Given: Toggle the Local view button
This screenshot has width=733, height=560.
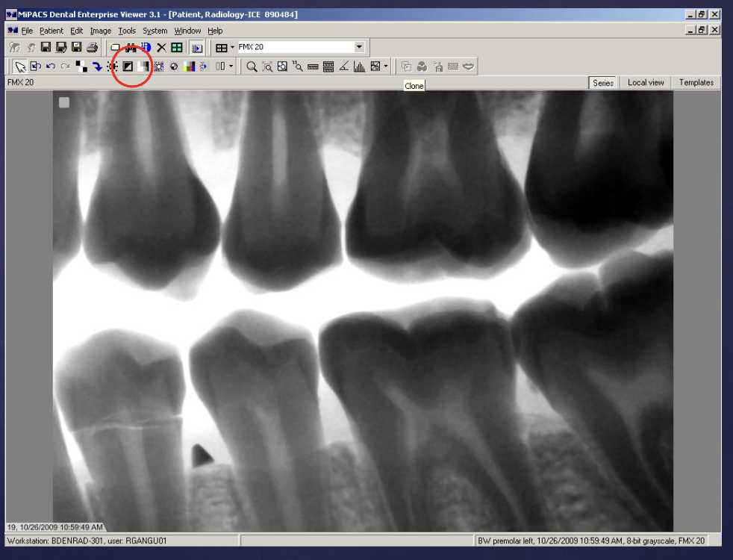Looking at the screenshot, I should click(646, 83).
